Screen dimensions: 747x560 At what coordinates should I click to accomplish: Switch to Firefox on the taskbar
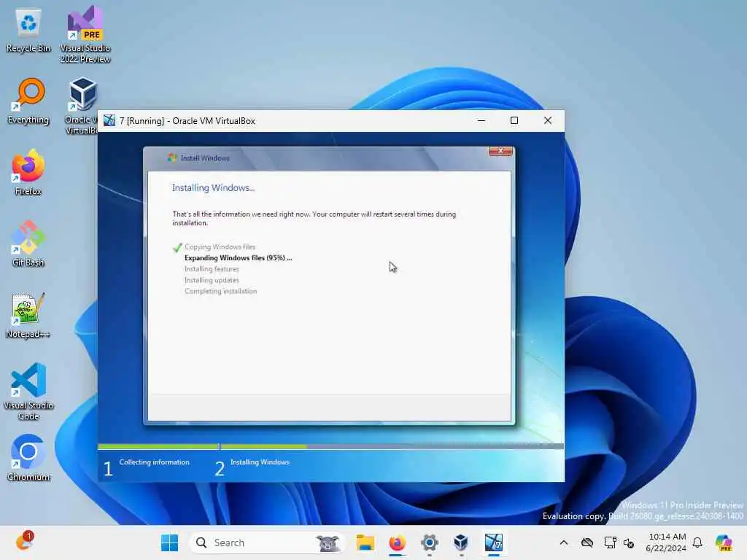pos(398,542)
